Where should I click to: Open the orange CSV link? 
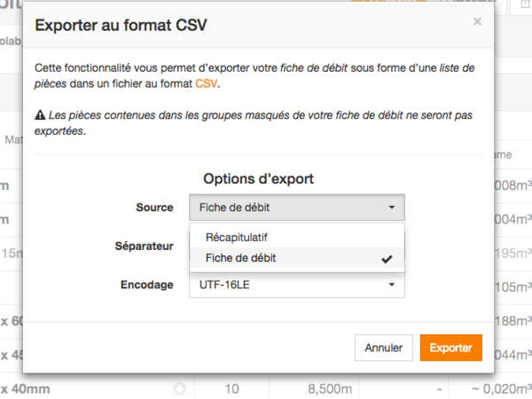[206, 86]
